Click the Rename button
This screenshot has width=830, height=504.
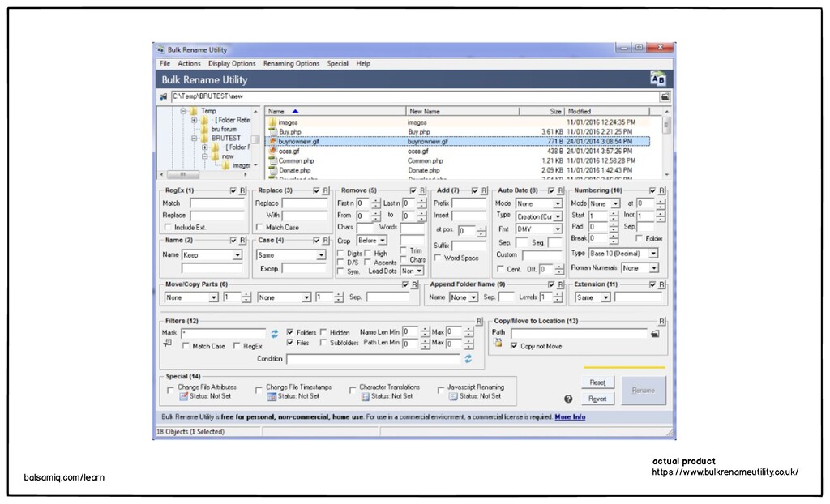tap(643, 391)
